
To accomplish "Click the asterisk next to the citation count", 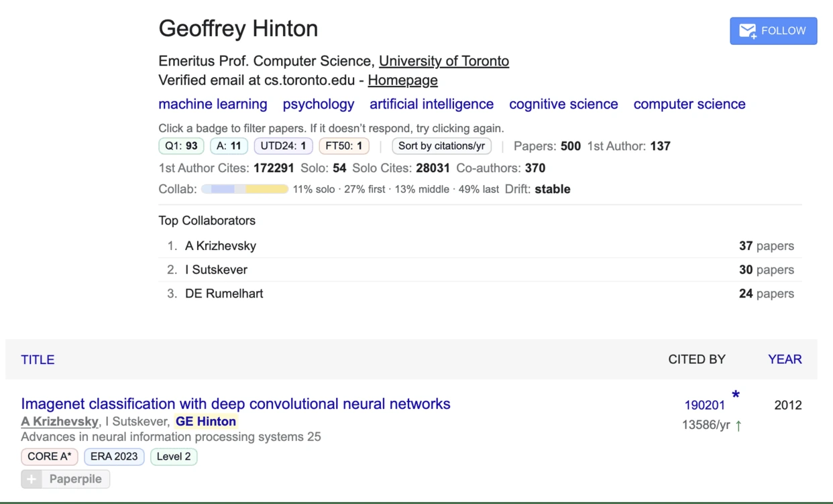I will [x=736, y=395].
